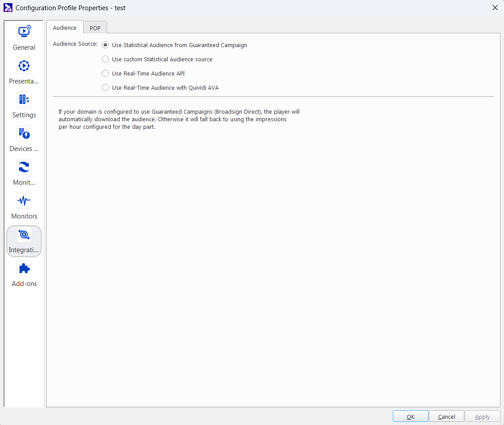Screen dimensions: 504x425
Task: Go to the Settings section icon
Action: [x=24, y=100]
